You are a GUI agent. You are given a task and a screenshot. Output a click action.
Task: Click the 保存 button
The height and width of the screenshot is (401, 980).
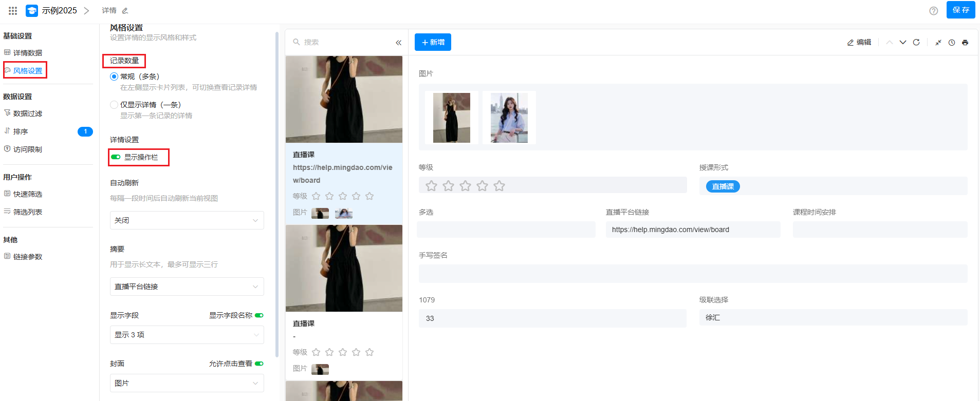pos(960,10)
